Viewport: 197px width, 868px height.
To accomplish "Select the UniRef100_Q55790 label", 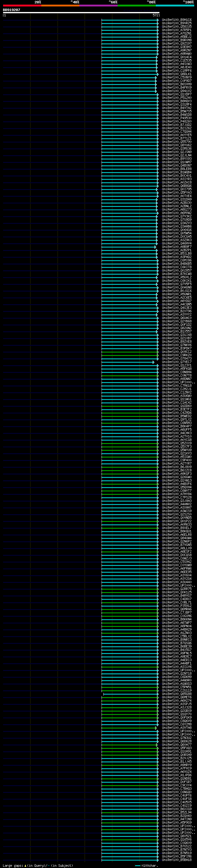I will 176,142.
